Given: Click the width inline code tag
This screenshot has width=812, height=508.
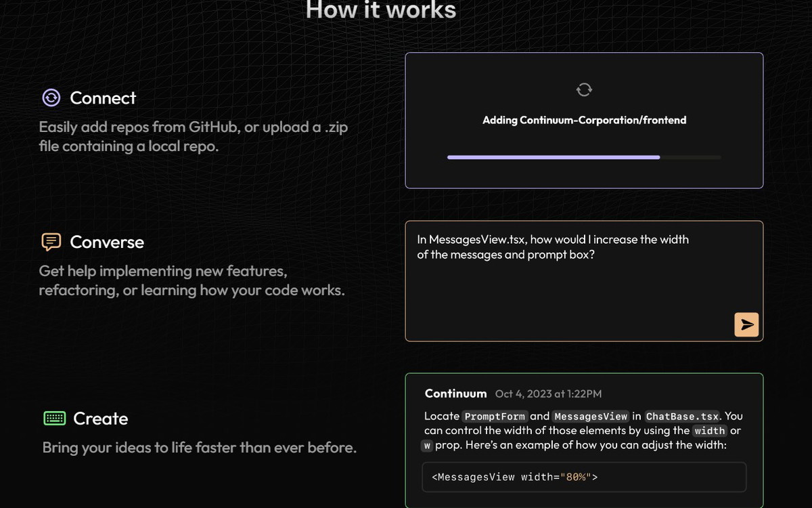Looking at the screenshot, I should click(710, 431).
